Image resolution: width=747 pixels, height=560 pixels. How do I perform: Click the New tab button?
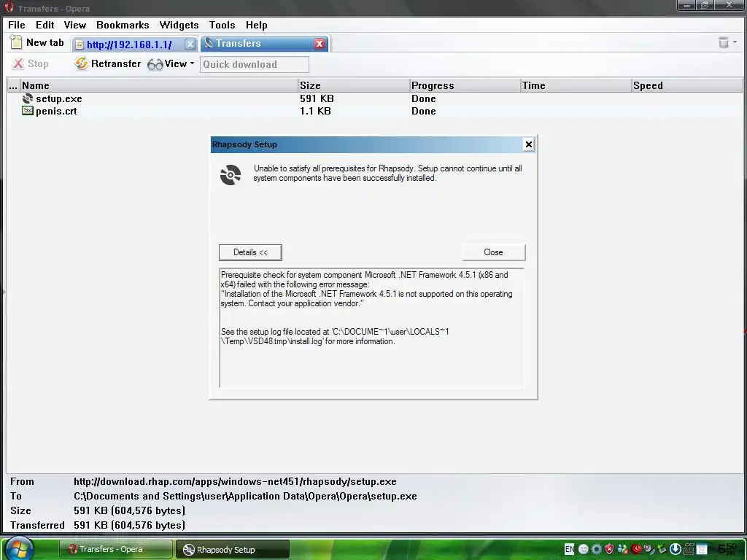[37, 43]
